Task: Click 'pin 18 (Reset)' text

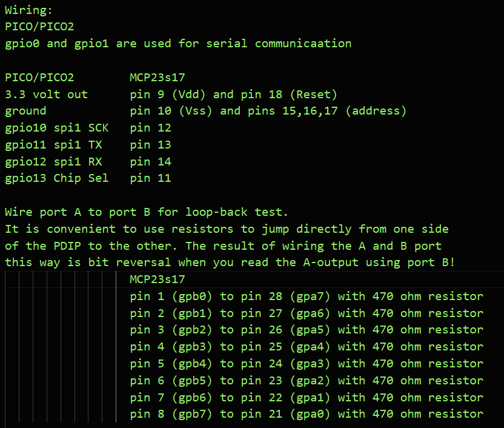Action: tap(289, 95)
